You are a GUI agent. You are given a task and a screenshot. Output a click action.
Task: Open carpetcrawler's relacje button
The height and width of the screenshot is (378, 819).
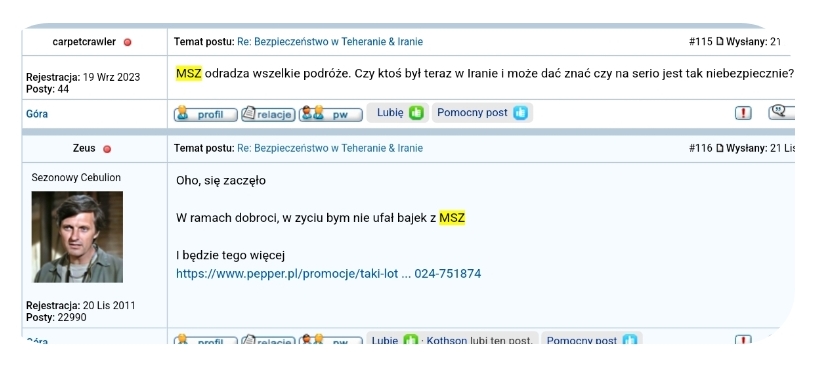tap(268, 114)
